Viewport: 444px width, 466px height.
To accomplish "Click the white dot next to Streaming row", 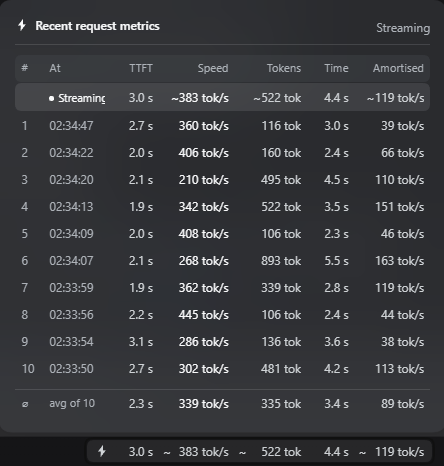I will pos(51,98).
